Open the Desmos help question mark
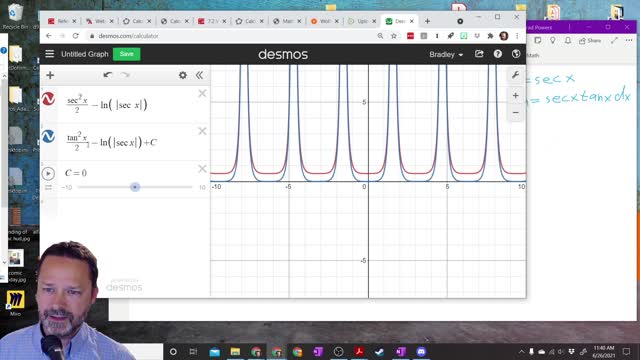 tap(498, 54)
